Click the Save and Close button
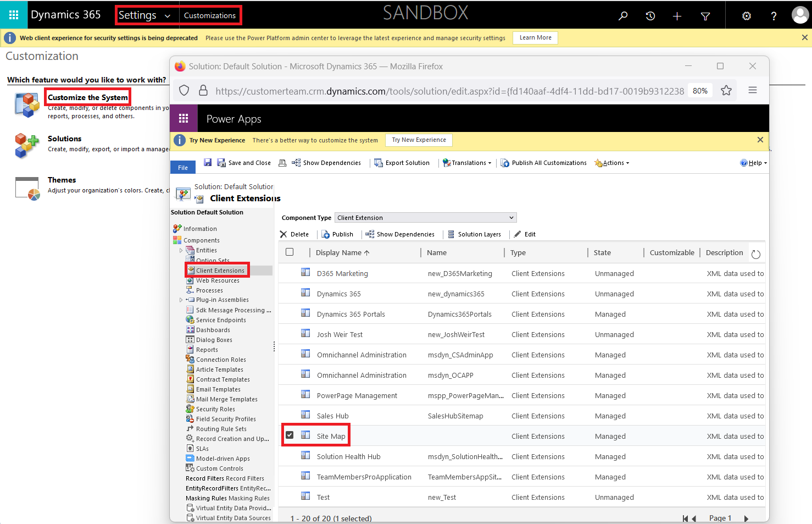This screenshot has width=812, height=524. pos(244,163)
